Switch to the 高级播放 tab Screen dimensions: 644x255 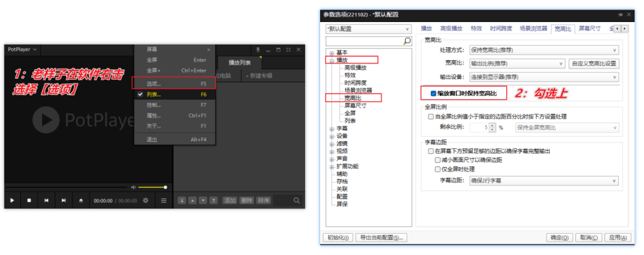coord(452,29)
